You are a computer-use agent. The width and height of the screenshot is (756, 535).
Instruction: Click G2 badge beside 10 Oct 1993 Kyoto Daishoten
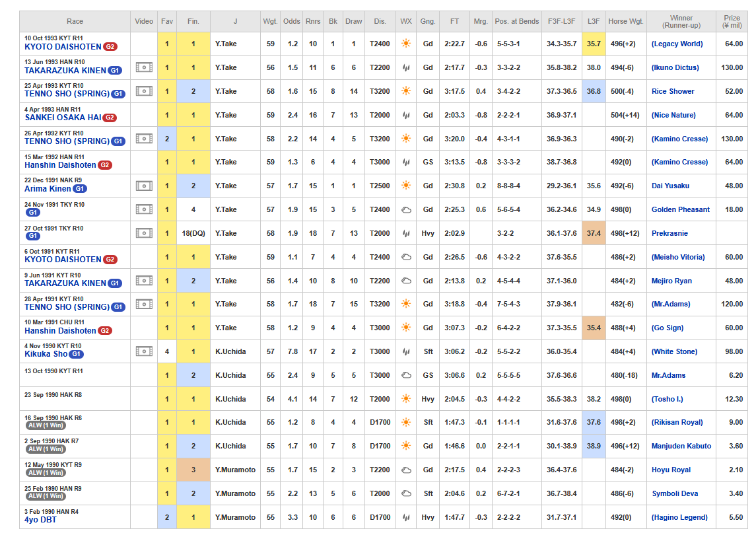pos(110,47)
